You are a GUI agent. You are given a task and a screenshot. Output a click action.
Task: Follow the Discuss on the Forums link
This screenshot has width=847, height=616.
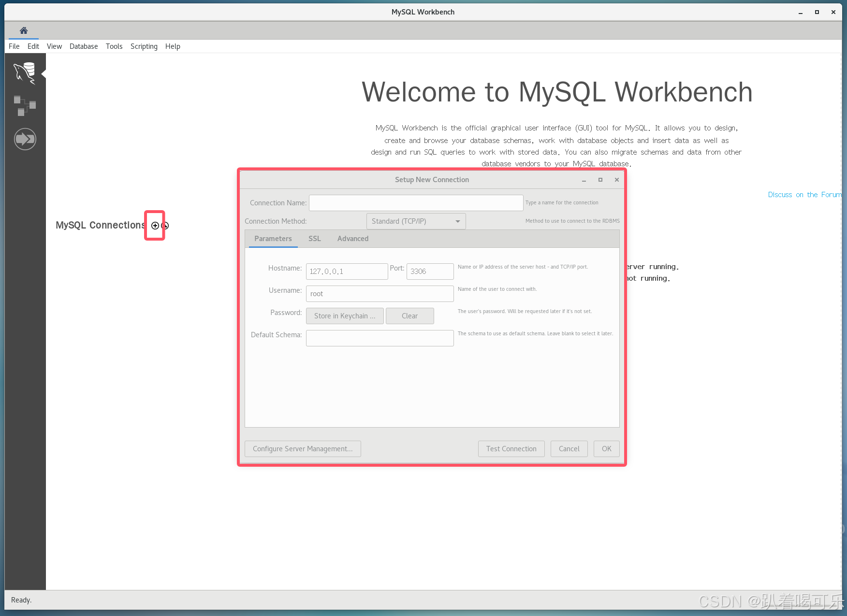pos(805,195)
